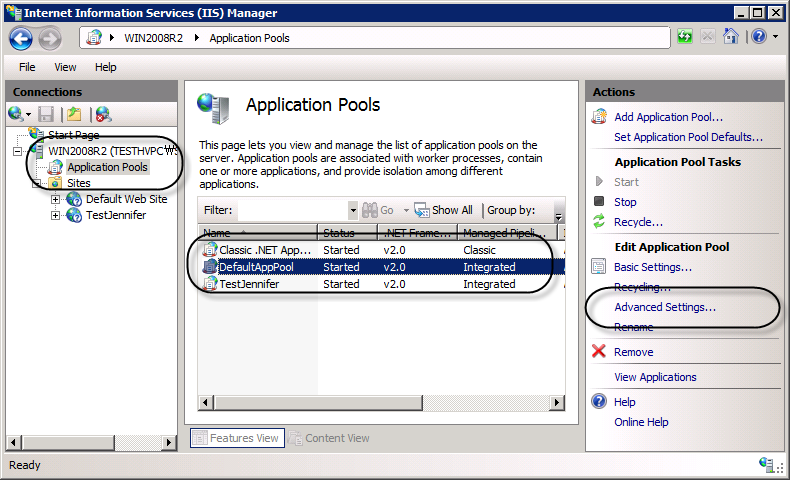Viewport: 790px width, 480px height.
Task: Click the disabled Start action
Action: click(x=626, y=182)
